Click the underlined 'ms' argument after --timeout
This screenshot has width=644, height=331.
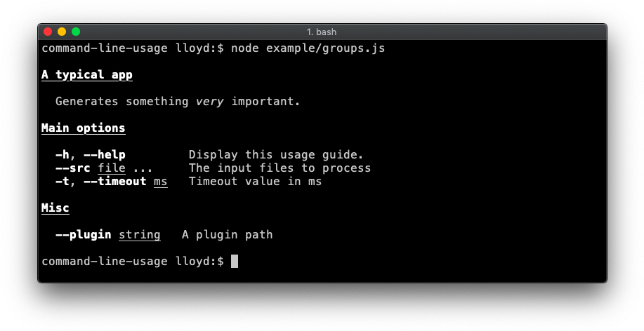click(x=161, y=182)
